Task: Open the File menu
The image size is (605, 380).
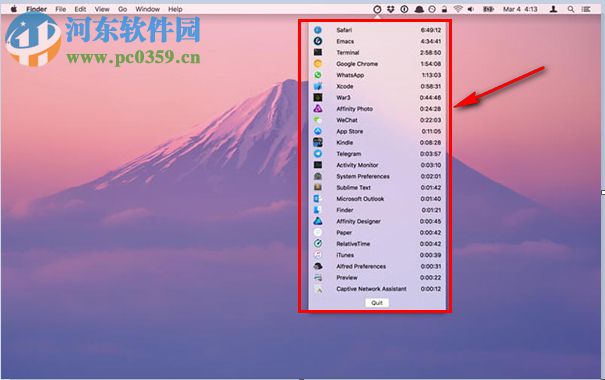Action: tap(61, 9)
